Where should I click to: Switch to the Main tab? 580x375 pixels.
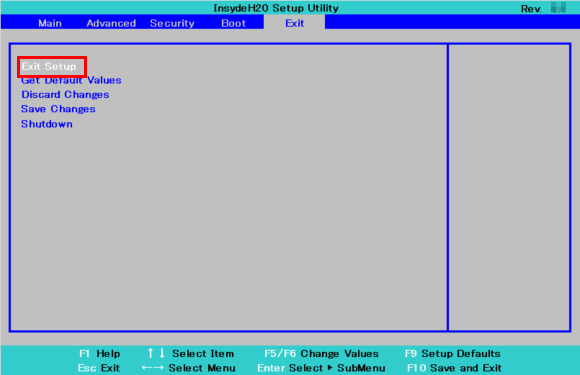pos(50,23)
